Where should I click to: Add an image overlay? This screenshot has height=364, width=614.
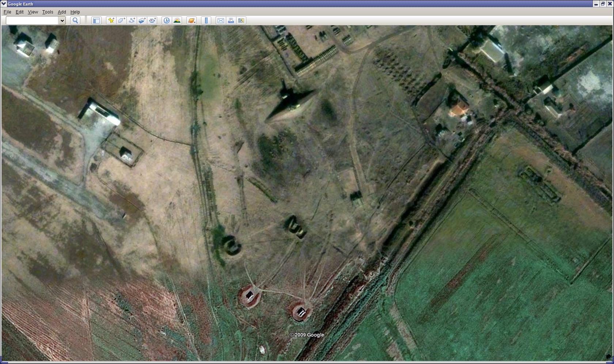pyautogui.click(x=142, y=20)
